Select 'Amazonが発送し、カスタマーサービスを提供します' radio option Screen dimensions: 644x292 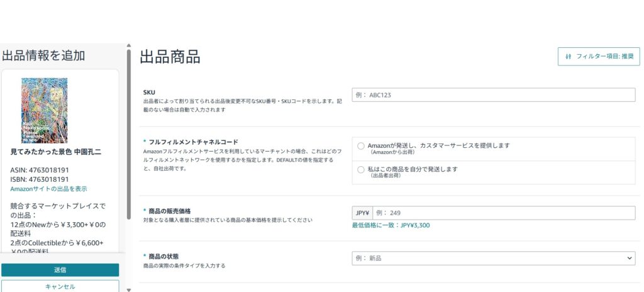[361, 146]
